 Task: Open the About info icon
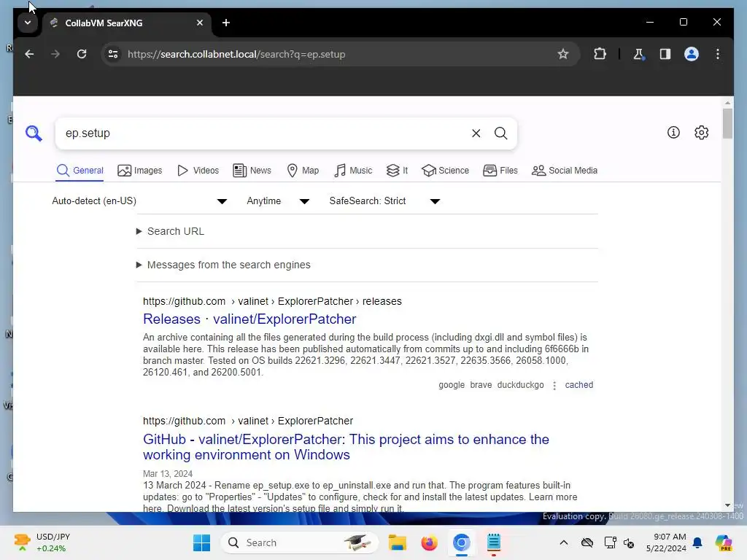point(673,133)
